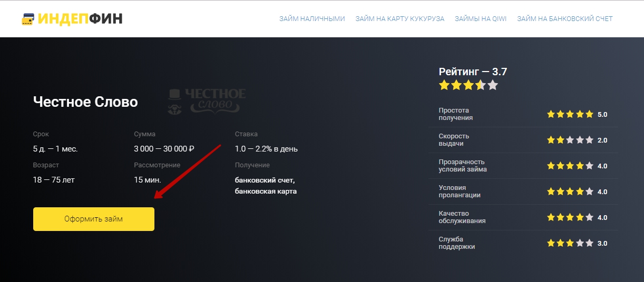Click the Сумма label
644x282 pixels.
145,134
